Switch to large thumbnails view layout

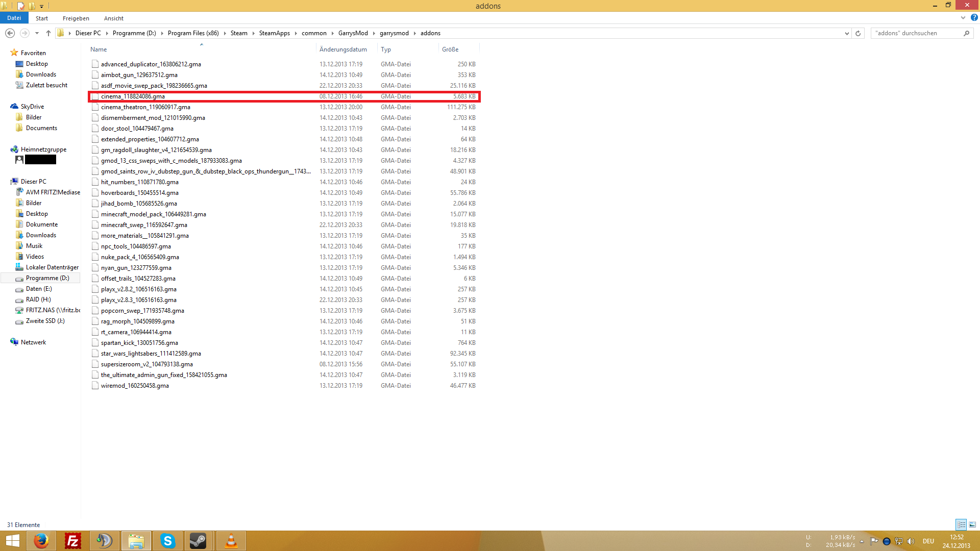coord(972,524)
